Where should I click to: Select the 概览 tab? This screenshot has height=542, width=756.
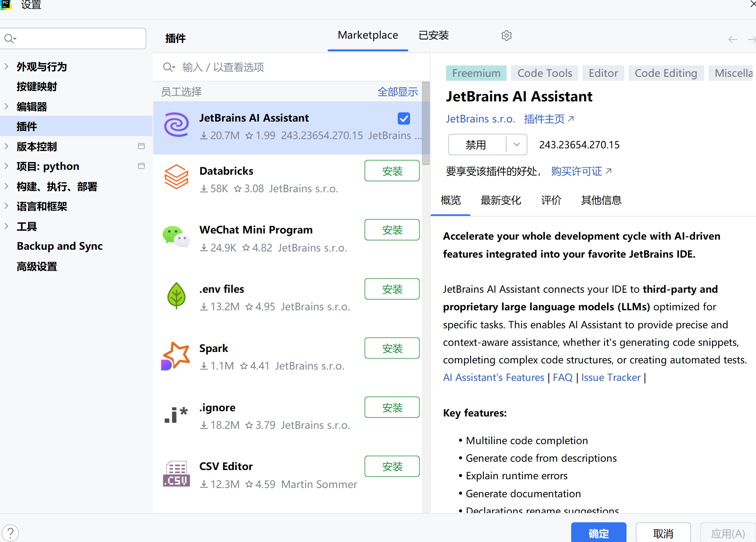click(x=450, y=200)
